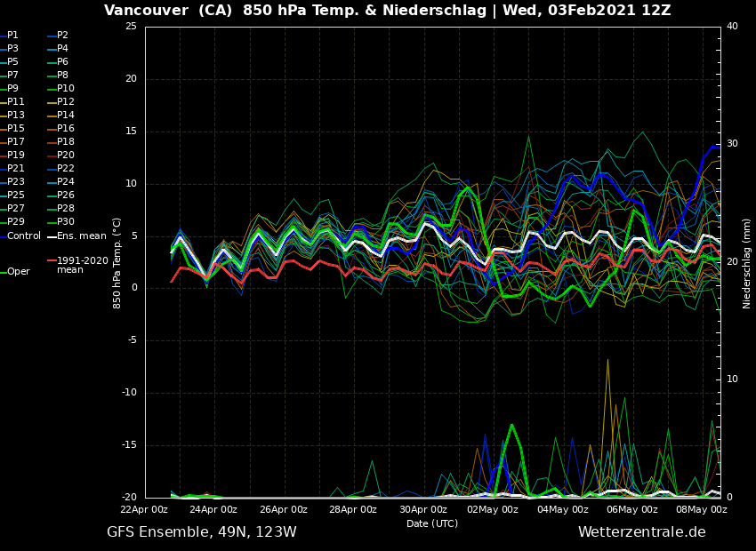This screenshot has width=756, height=551.
Task: Click the chart title starting with Vancouver
Action: point(387,11)
